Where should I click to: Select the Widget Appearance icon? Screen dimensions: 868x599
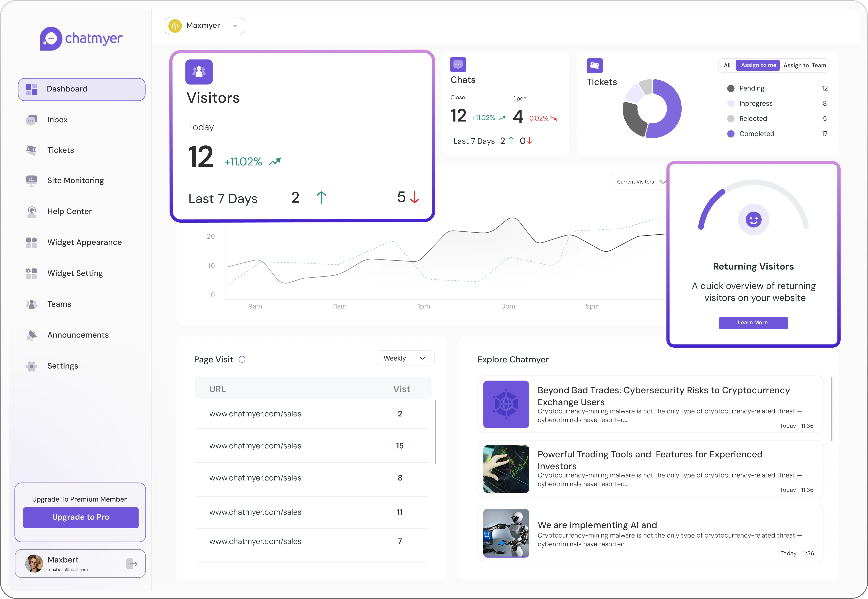tap(32, 242)
